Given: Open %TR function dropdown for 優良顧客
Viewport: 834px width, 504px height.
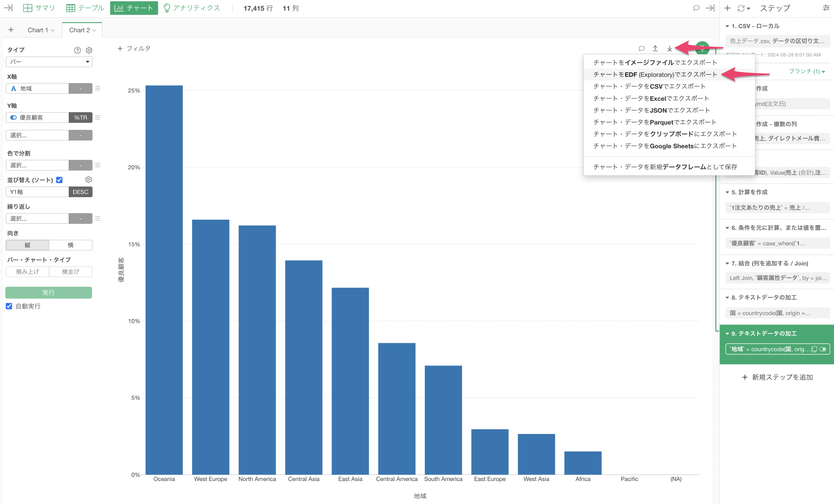Looking at the screenshot, I should pos(80,118).
